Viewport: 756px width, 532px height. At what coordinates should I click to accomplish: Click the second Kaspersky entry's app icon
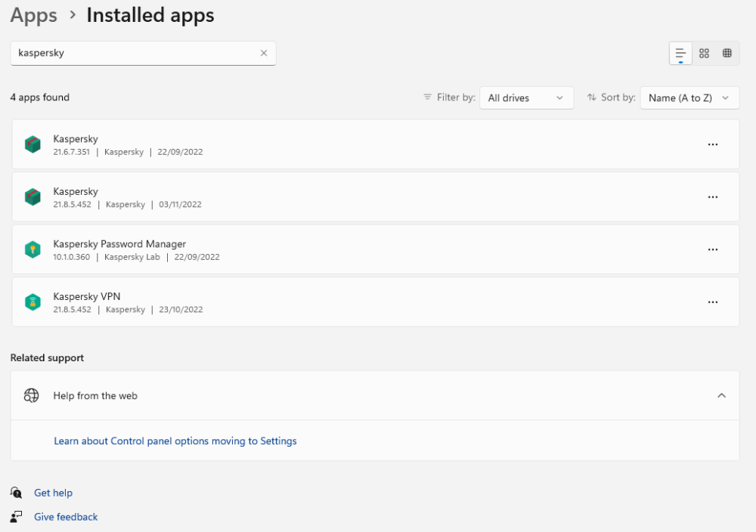[x=33, y=196]
